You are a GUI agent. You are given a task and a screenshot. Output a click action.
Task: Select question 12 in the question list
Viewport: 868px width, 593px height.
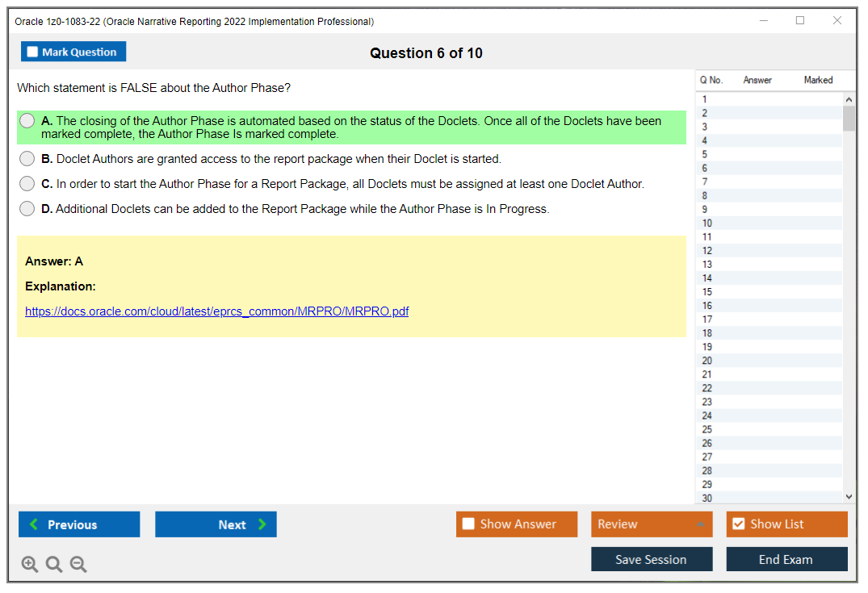pos(707,251)
